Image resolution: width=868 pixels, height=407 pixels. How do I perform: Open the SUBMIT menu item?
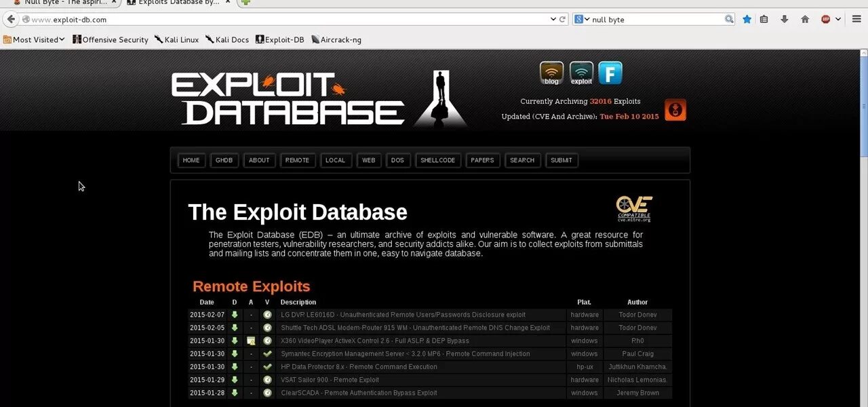tap(561, 160)
